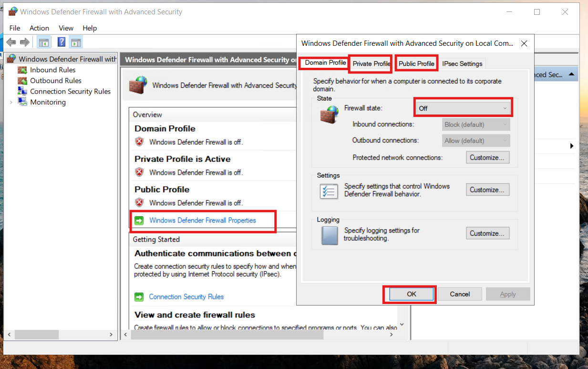Click center pane scroll-down arrow

pyautogui.click(x=401, y=324)
